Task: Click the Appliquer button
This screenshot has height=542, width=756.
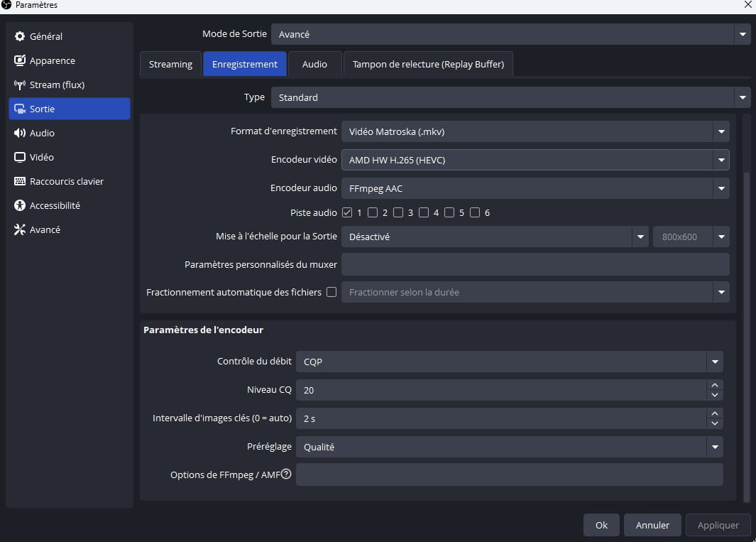Action: [718, 525]
